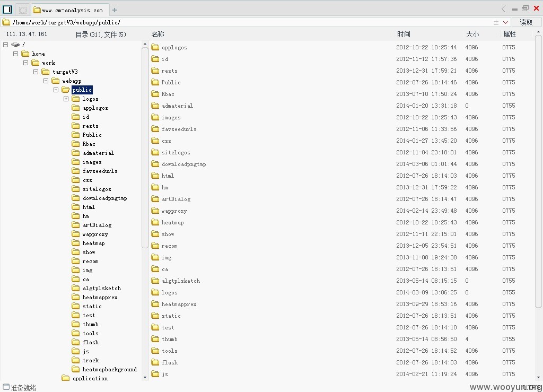Collapse the public tree node
This screenshot has width=543, height=392.
point(56,90)
